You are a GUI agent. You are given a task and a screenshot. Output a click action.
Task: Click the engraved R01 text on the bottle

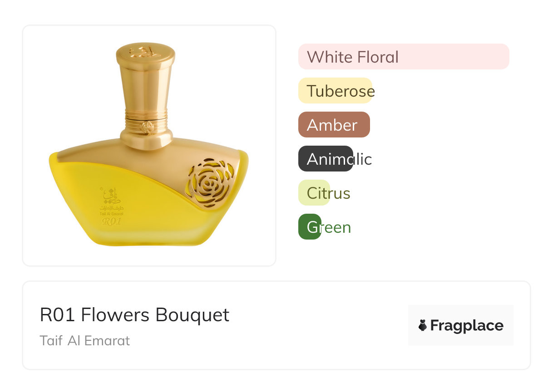coord(112,222)
